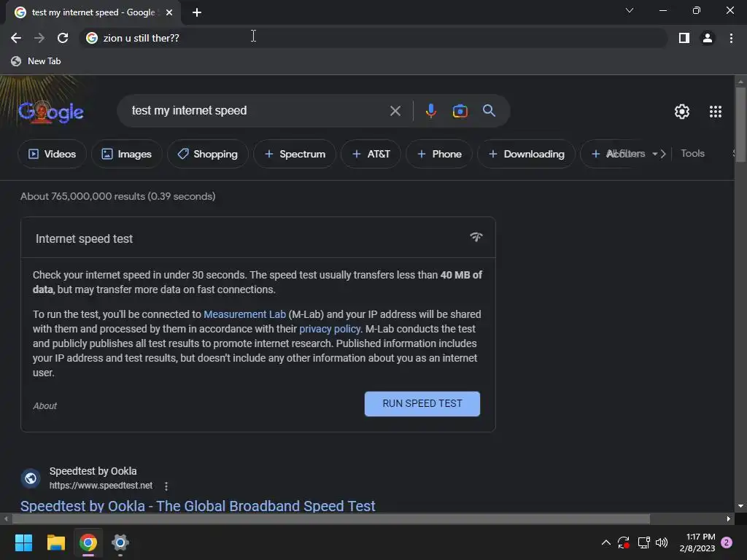Open the Speedtest by Ookla result title
This screenshot has height=560, width=747.
[x=198, y=506]
